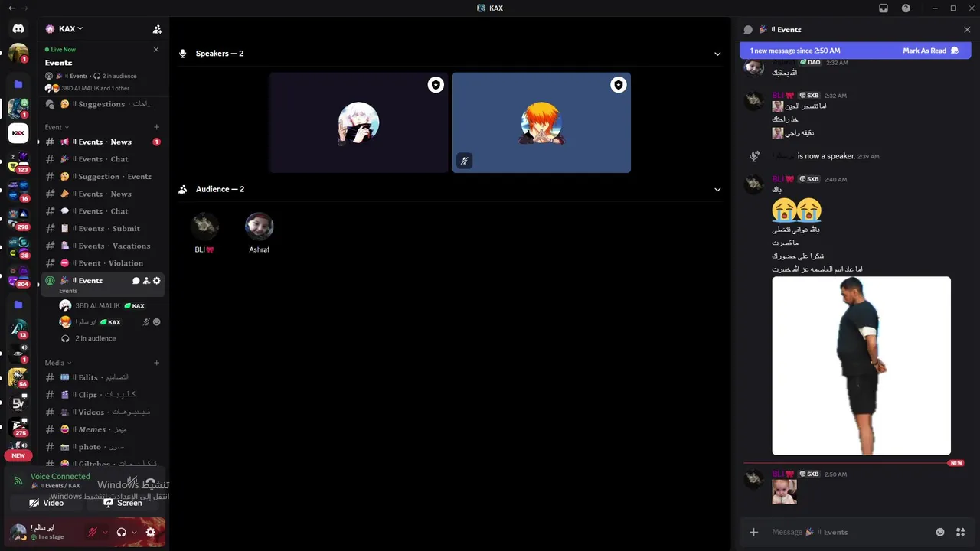Open Help icon in title bar
This screenshot has height=551, width=980.
coord(906,8)
